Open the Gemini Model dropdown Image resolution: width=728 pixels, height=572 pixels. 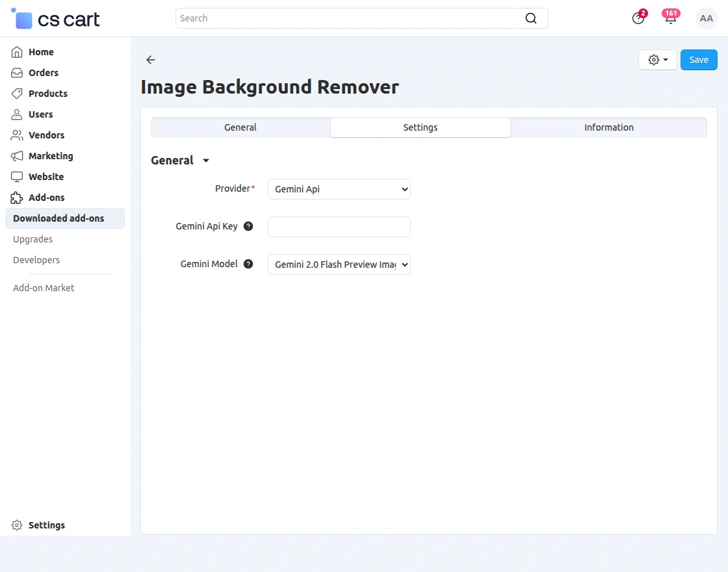point(339,265)
